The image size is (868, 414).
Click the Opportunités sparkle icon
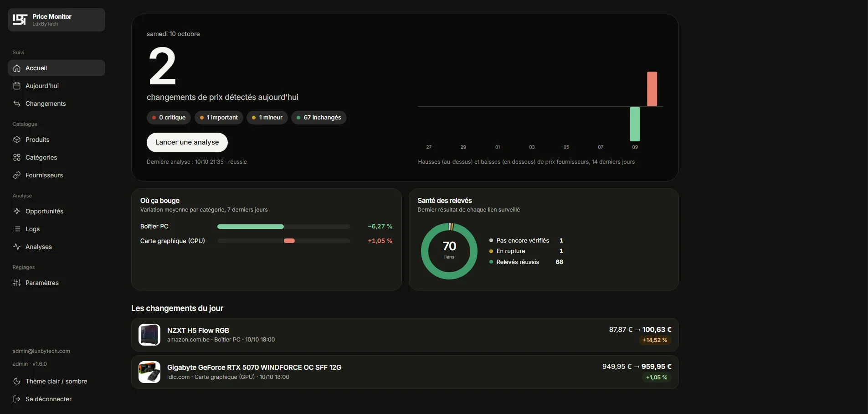(x=17, y=211)
